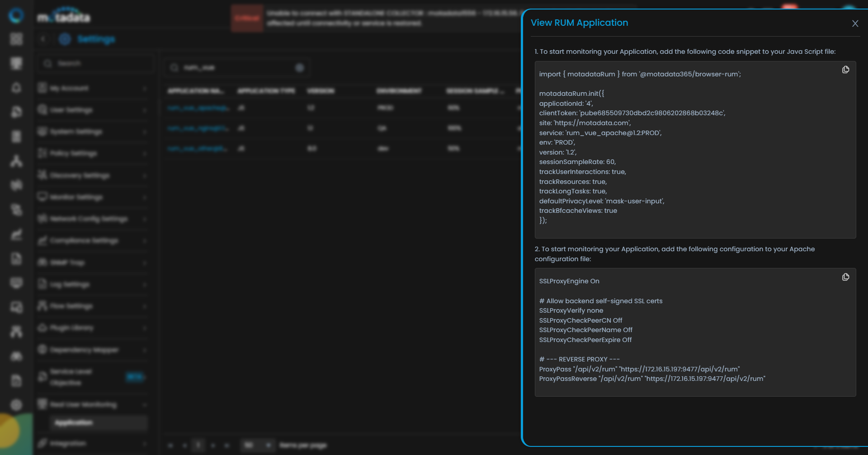Open the SNMP Trap menu item
Image resolution: width=868 pixels, height=455 pixels.
[x=68, y=263]
